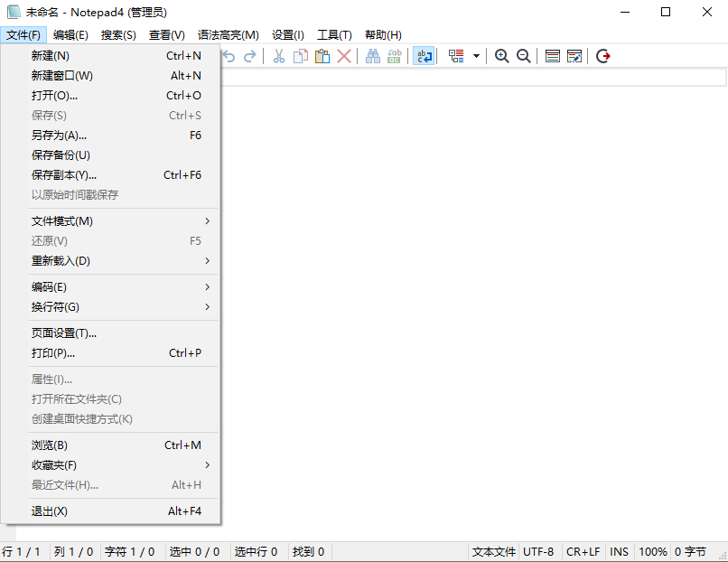
Task: Open the 帮助(H) menu
Action: click(x=383, y=35)
